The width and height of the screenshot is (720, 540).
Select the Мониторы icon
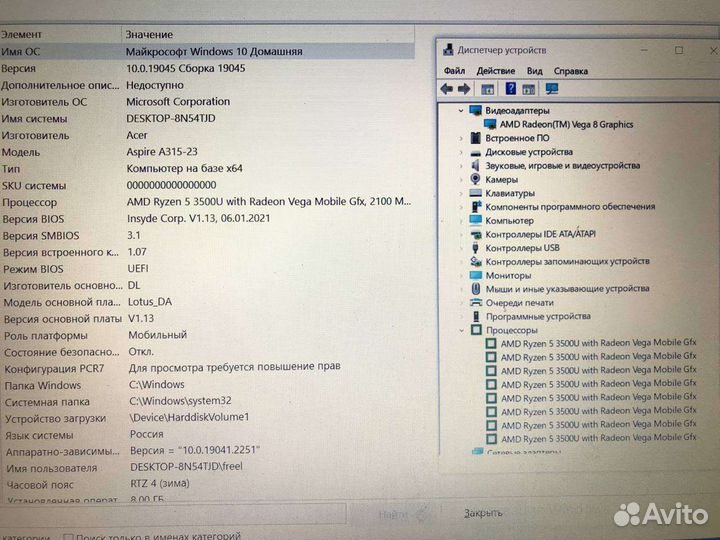point(476,275)
